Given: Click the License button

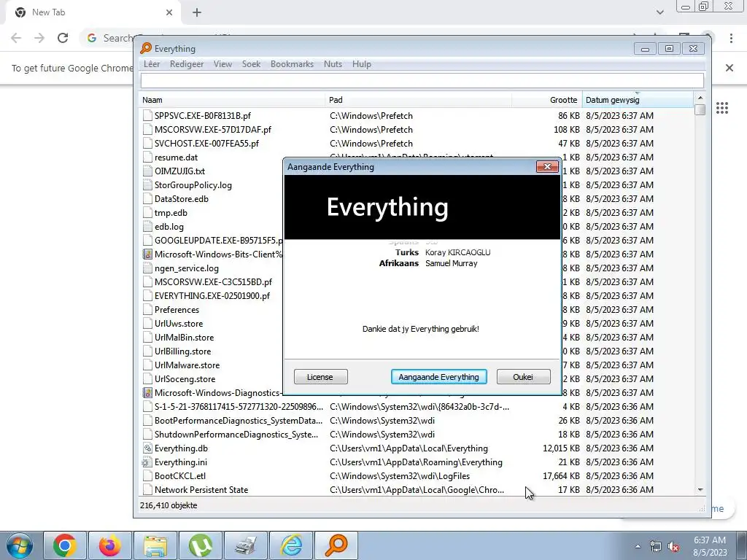Looking at the screenshot, I should click(x=321, y=377).
